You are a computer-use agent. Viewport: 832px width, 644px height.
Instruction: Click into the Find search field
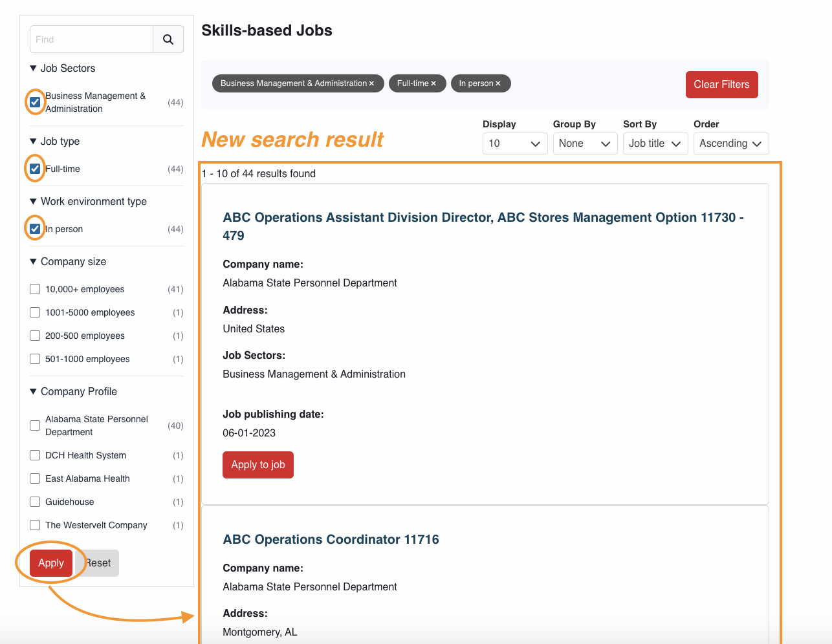click(x=91, y=39)
